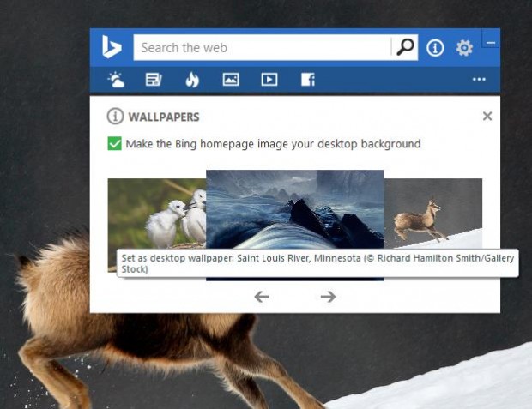Select the white birds wallpaper thumbnail
Viewport: 532px width, 409px height.
pyautogui.click(x=157, y=214)
